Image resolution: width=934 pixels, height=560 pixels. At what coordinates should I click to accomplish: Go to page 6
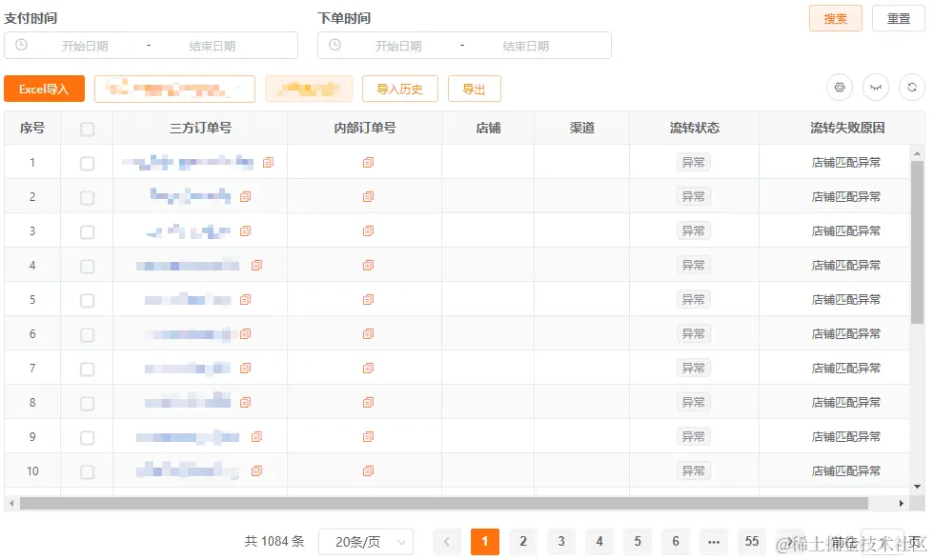[676, 542]
